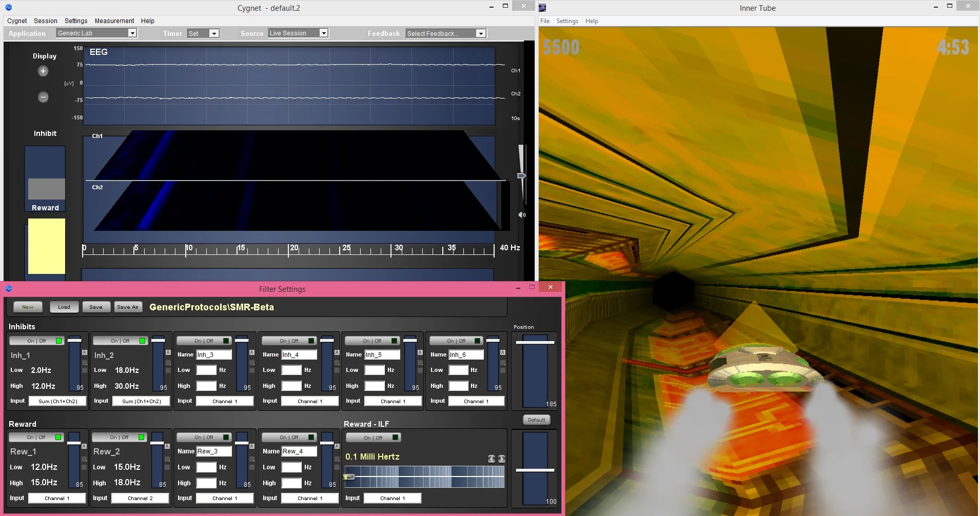Click the Inh_1 auto threshold 'A' icon
The height and width of the screenshot is (516, 980).
point(85,352)
